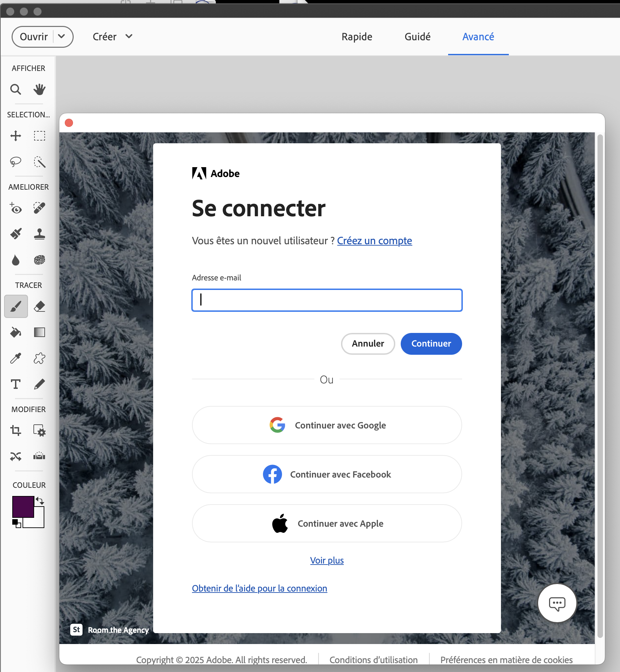
Task: Select the Lasso tool
Action: pyautogui.click(x=16, y=162)
